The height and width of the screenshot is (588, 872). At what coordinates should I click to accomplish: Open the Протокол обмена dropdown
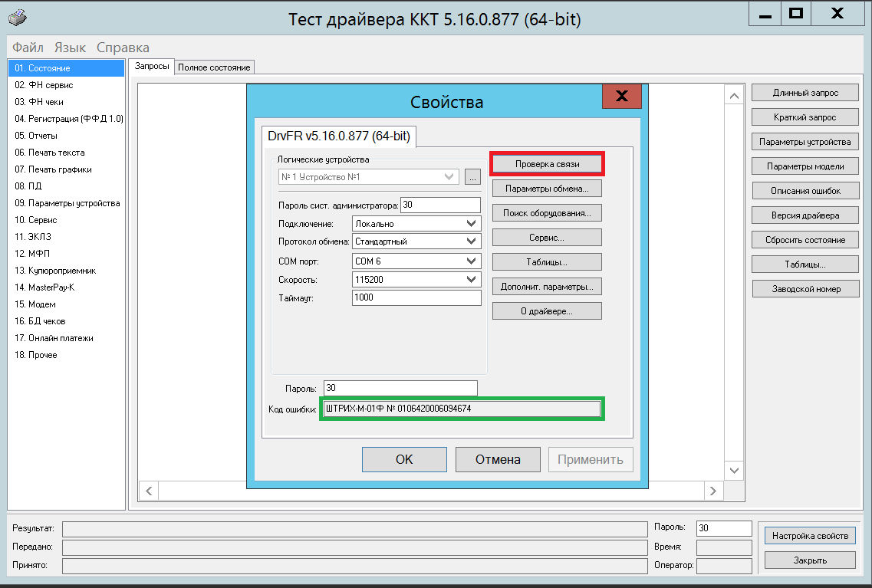click(x=472, y=241)
